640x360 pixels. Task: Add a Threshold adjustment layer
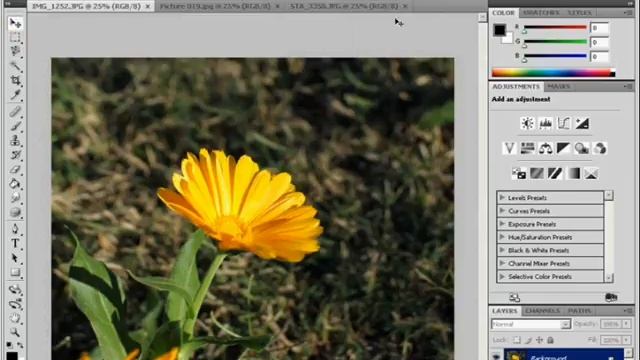555,173
